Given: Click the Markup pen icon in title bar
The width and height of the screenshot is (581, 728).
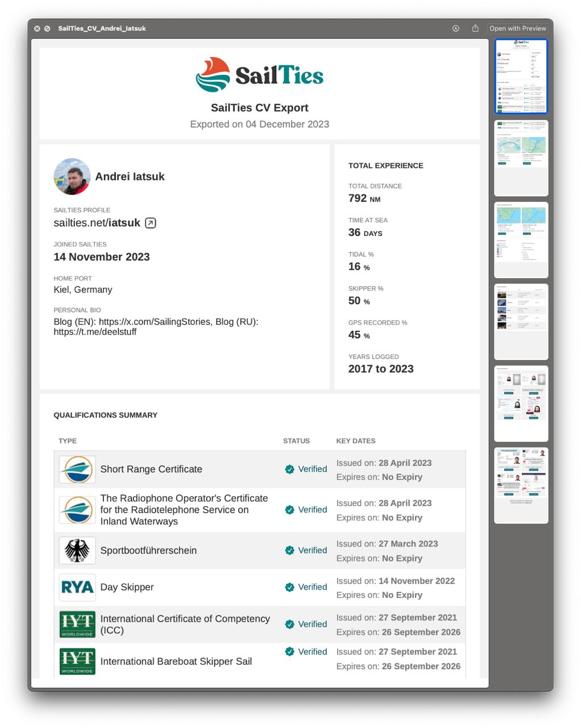Looking at the screenshot, I should pyautogui.click(x=456, y=28).
